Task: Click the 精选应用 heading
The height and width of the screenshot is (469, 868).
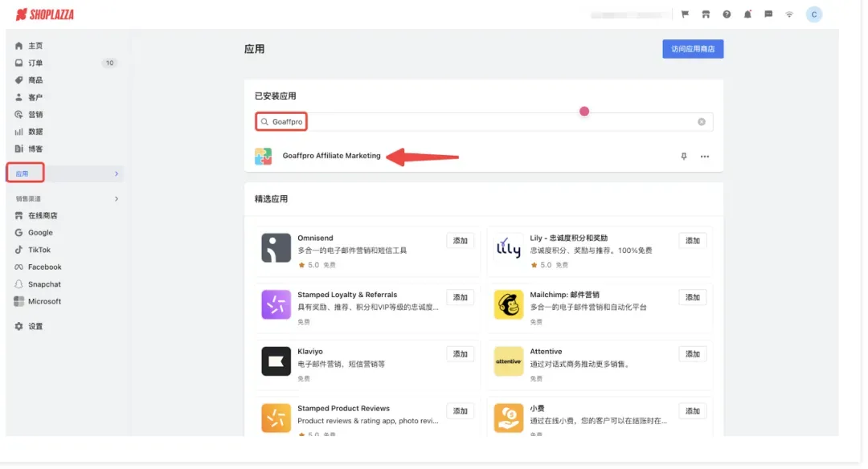Action: 271,199
